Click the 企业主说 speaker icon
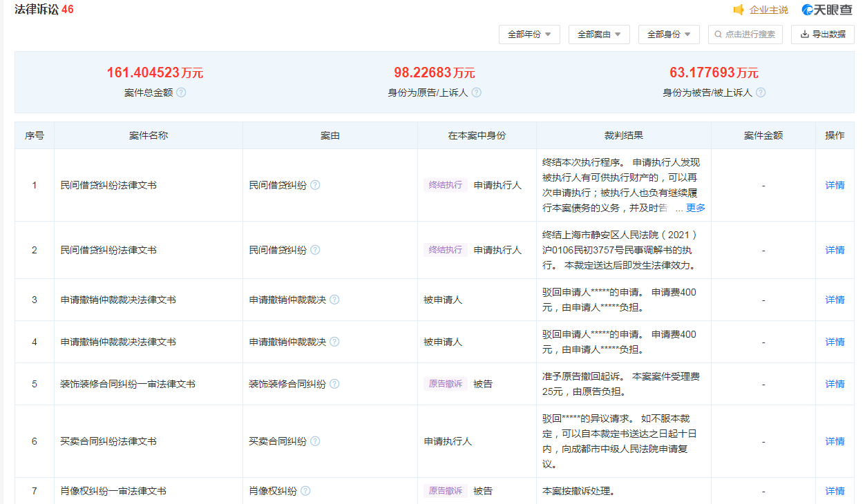865x504 pixels. click(739, 10)
